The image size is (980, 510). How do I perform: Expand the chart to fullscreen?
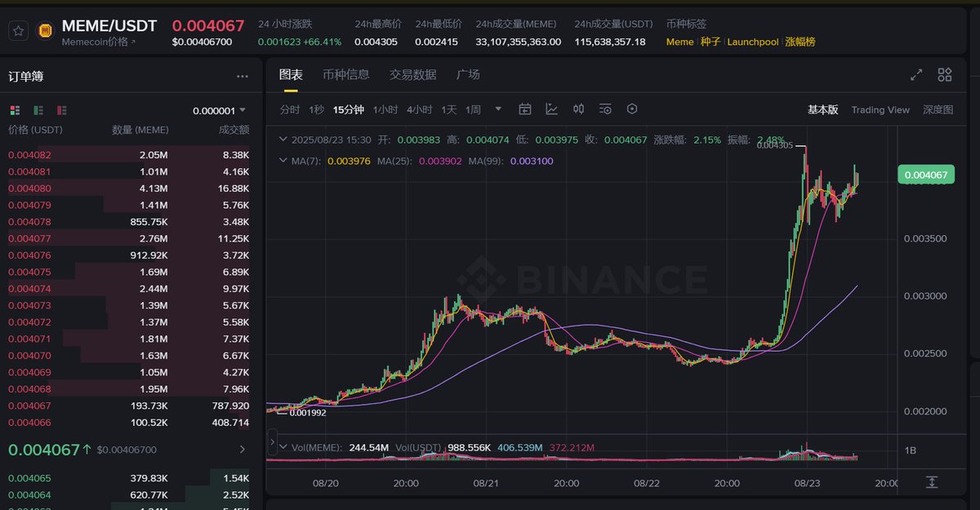(x=916, y=75)
